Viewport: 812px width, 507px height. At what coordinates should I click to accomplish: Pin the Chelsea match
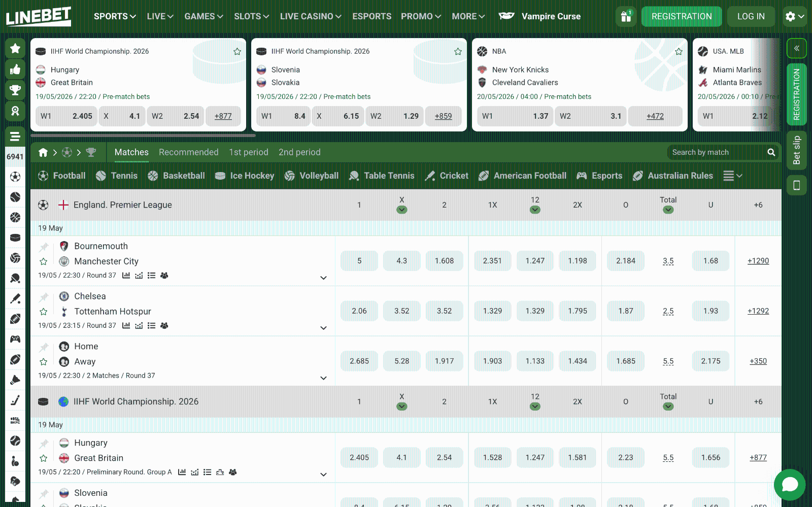[44, 297]
